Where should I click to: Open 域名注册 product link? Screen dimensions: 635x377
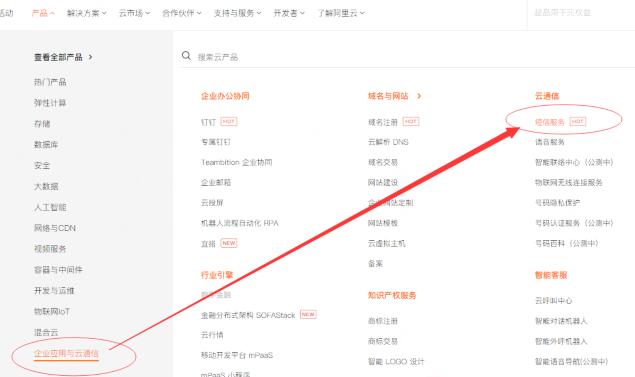(x=383, y=122)
